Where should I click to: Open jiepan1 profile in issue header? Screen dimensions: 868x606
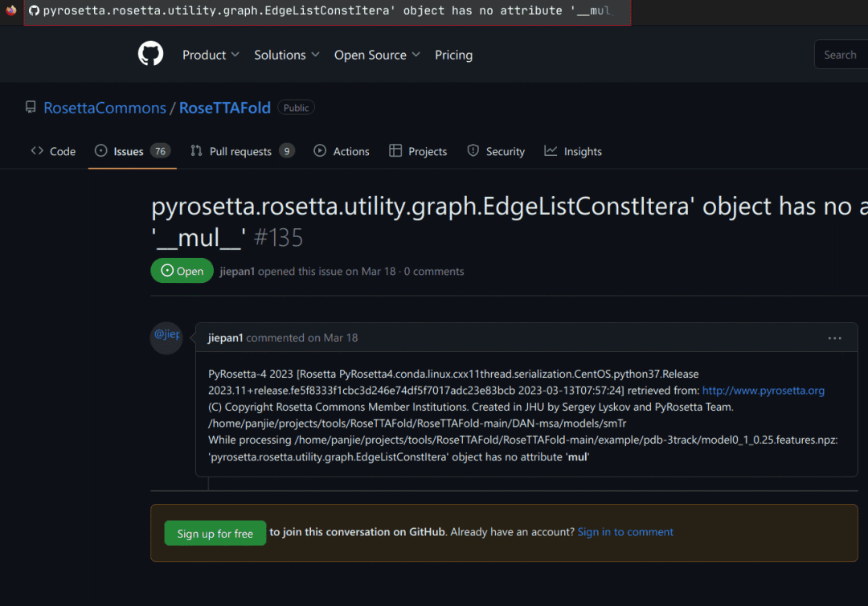pyautogui.click(x=237, y=271)
